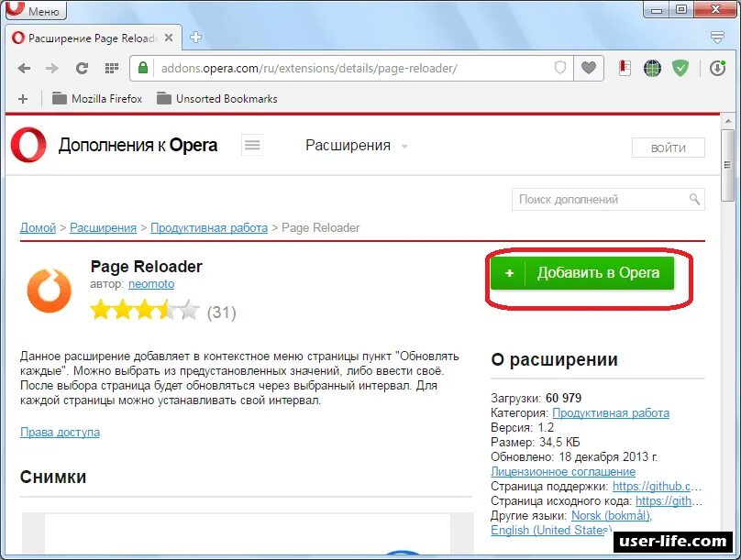Add bookmark with bookmarks bar plus
This screenshot has height=560, width=741.
pyautogui.click(x=23, y=99)
